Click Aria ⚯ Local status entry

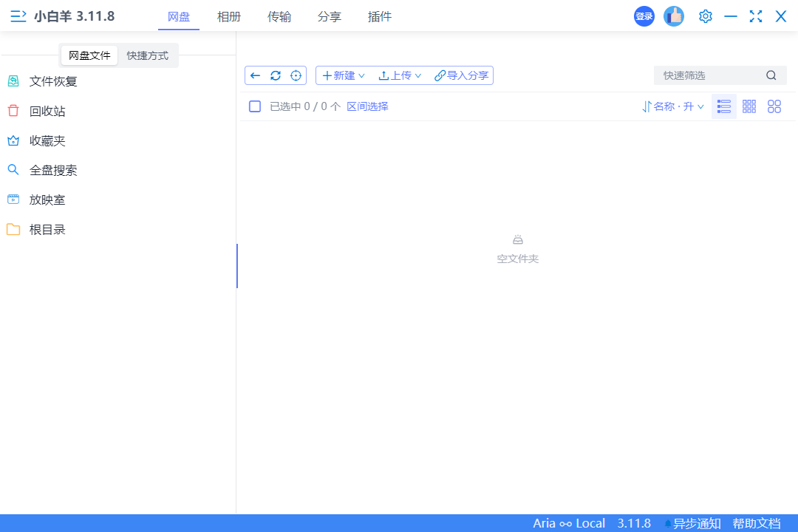click(x=569, y=523)
